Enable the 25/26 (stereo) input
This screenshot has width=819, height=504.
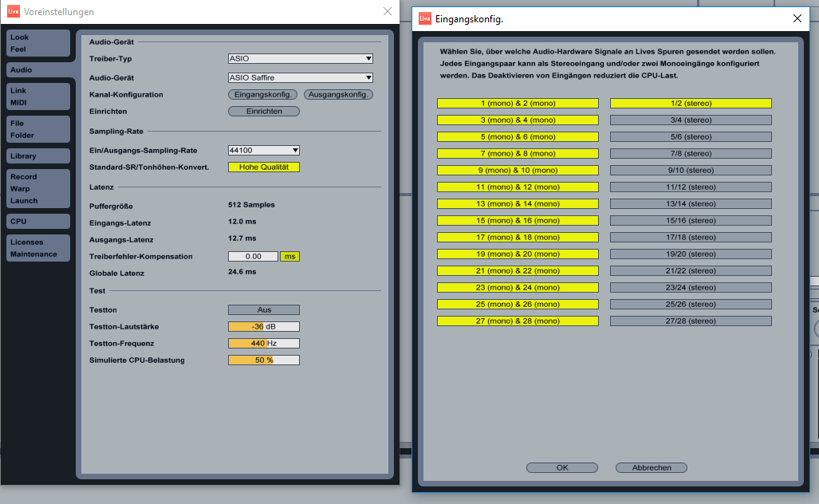click(x=691, y=304)
